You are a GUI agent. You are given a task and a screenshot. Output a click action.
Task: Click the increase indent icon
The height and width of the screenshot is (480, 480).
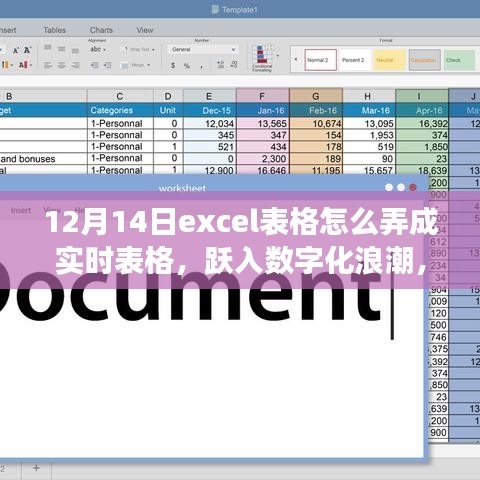107,65
